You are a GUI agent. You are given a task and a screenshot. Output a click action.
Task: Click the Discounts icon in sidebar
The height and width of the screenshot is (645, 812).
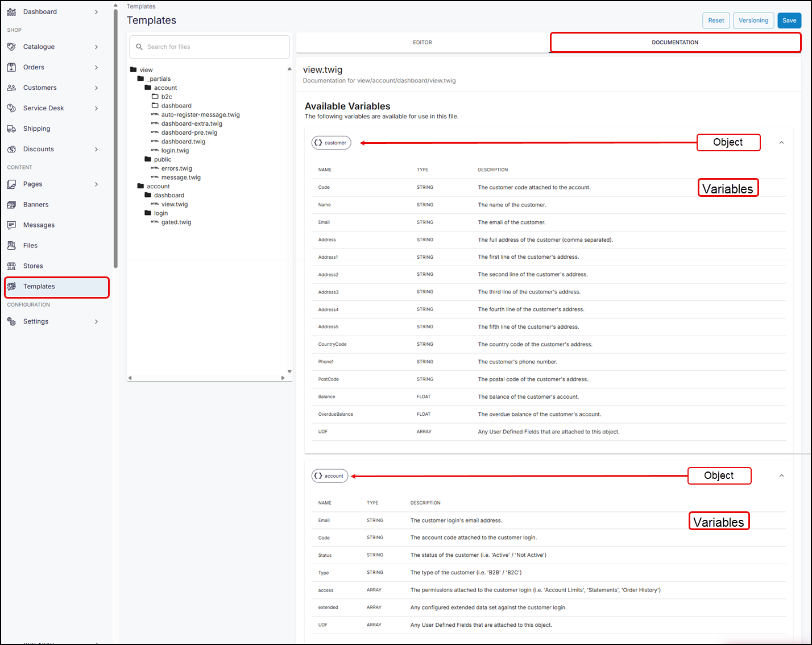point(11,149)
